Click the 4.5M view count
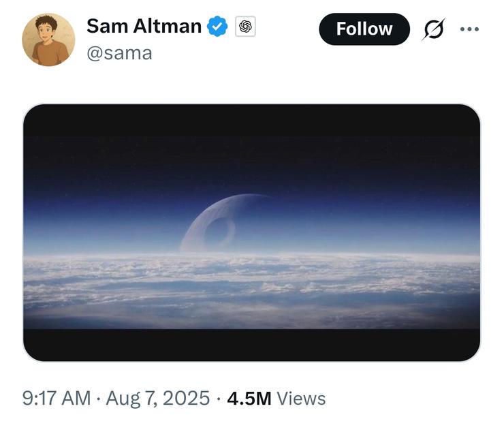 click(249, 399)
